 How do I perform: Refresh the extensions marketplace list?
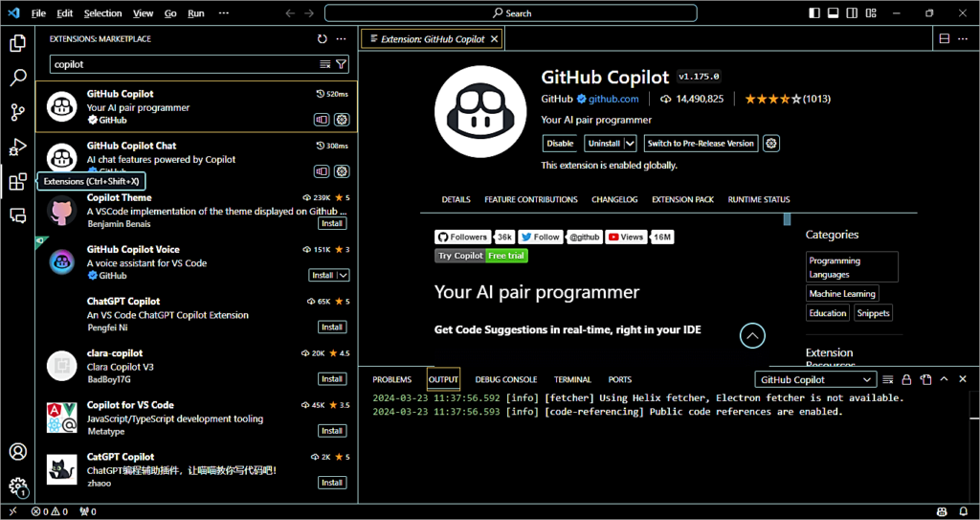point(323,39)
